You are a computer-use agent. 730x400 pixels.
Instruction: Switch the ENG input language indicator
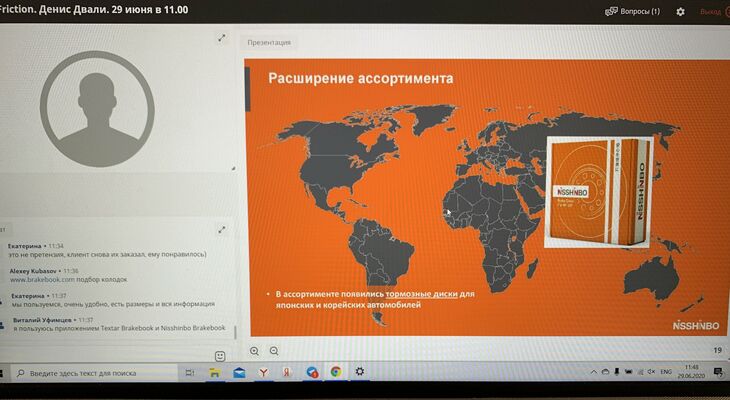click(x=666, y=372)
